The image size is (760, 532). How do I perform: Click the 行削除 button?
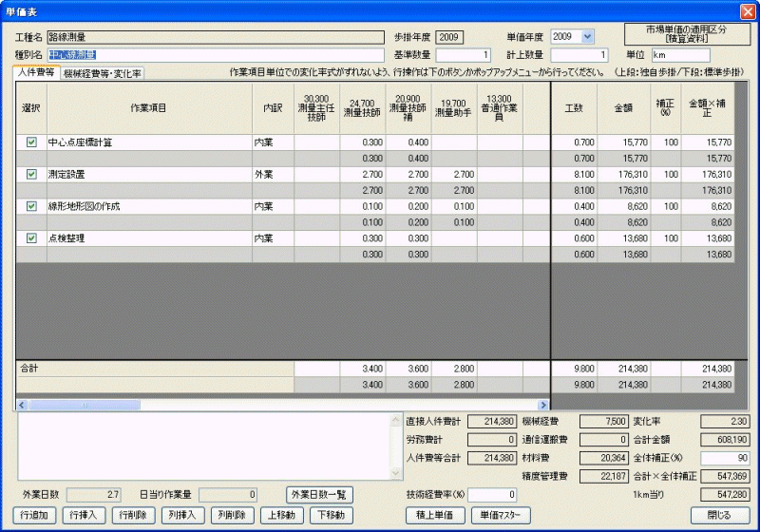click(x=133, y=515)
